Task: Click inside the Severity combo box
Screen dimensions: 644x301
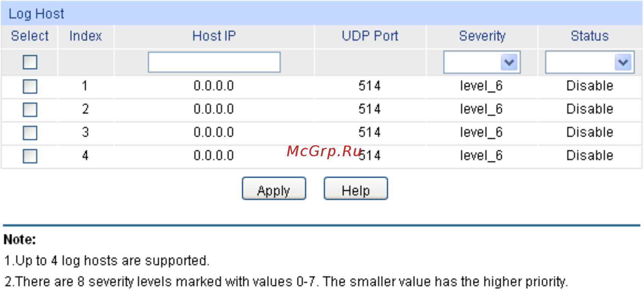Action: [472, 62]
